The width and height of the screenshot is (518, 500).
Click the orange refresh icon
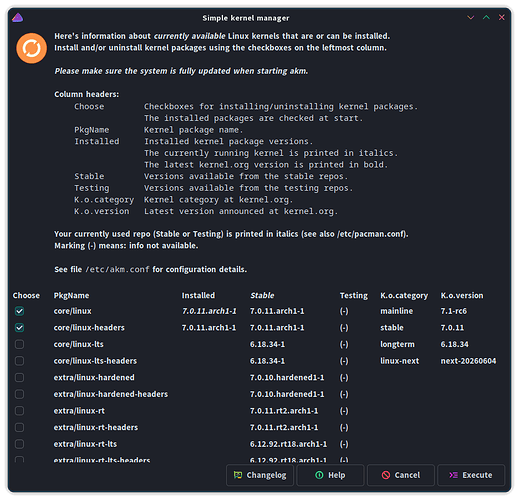[31, 48]
